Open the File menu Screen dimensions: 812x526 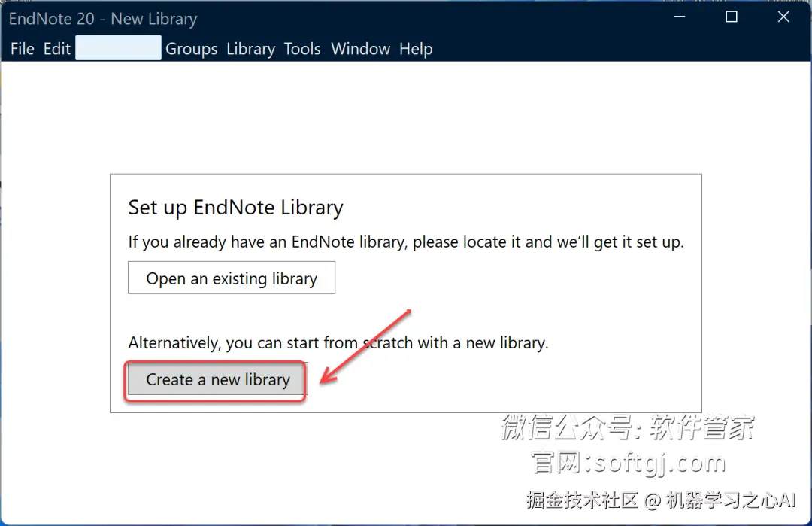pos(23,49)
